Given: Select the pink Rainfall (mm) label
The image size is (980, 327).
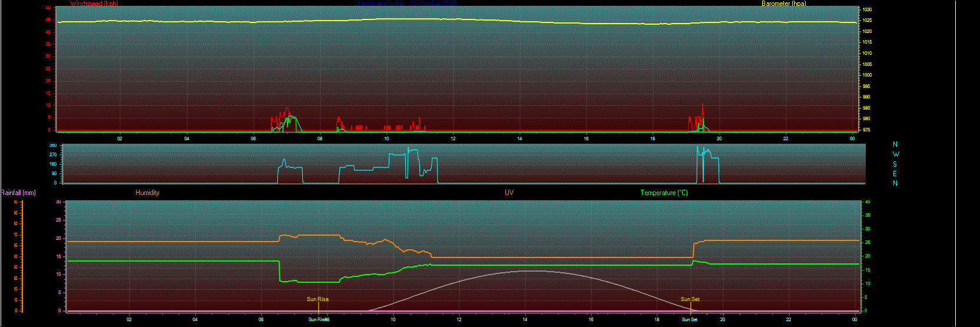Looking at the screenshot, I should [18, 193].
